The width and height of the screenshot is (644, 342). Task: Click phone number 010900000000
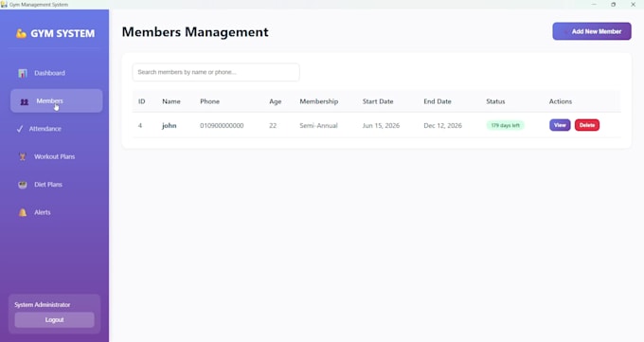coord(222,125)
